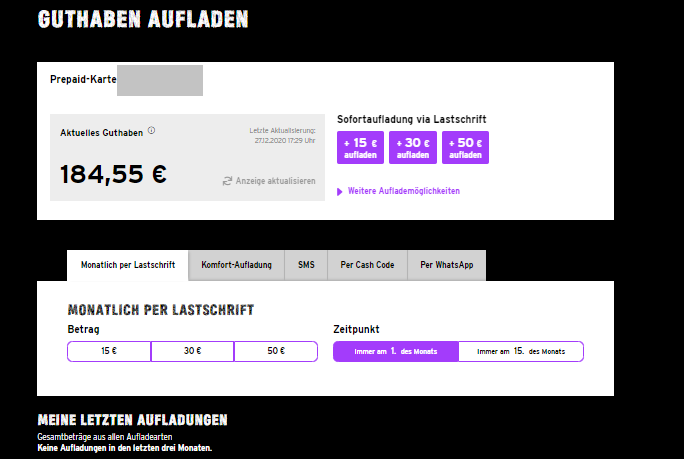Screen dimensions: 684x459
Task: Click the 184,55 € balance amount
Action: coord(113,174)
